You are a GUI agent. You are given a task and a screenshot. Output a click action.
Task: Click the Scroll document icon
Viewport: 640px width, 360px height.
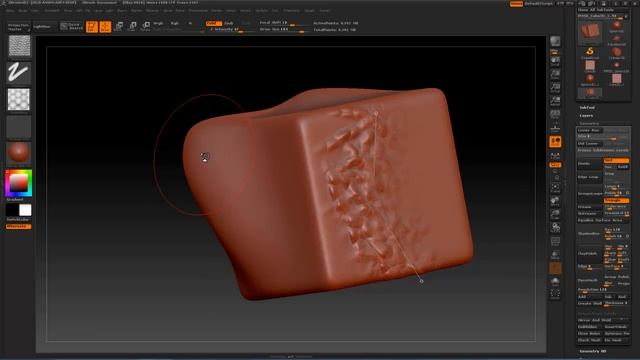(x=555, y=62)
